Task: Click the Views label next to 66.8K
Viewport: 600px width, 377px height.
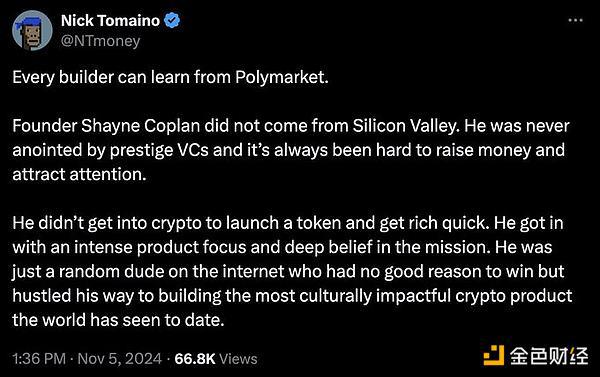Action: [x=238, y=359]
